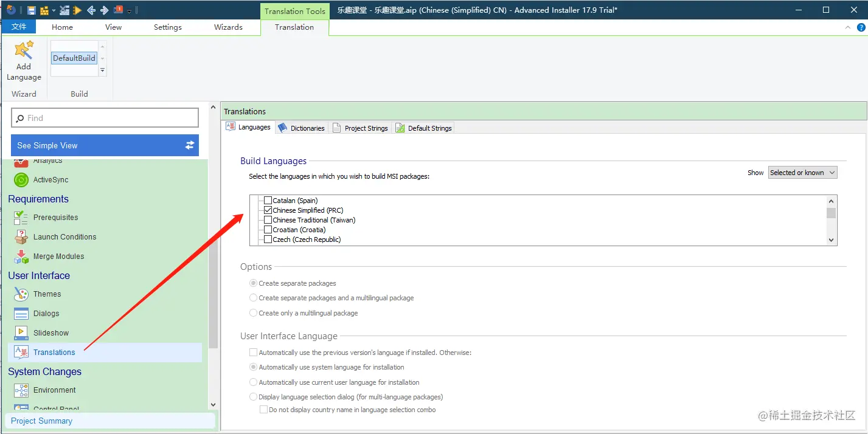The width and height of the screenshot is (868, 434).
Task: Open the Project Strings tab
Action: (x=360, y=128)
